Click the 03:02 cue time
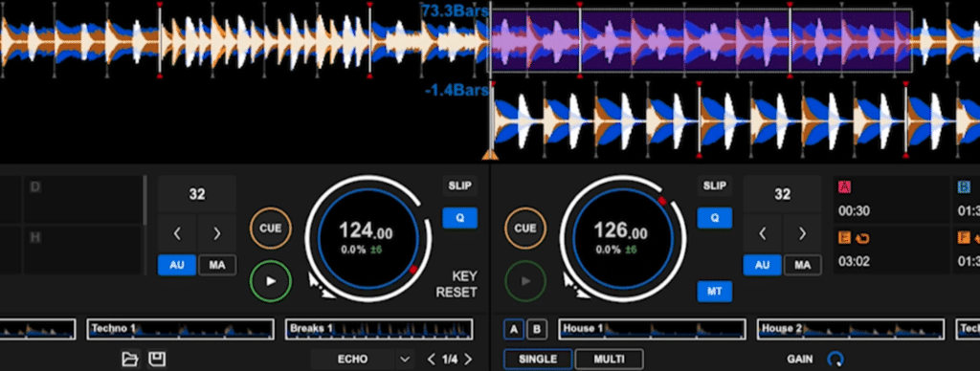This screenshot has width=980, height=371. [x=854, y=262]
